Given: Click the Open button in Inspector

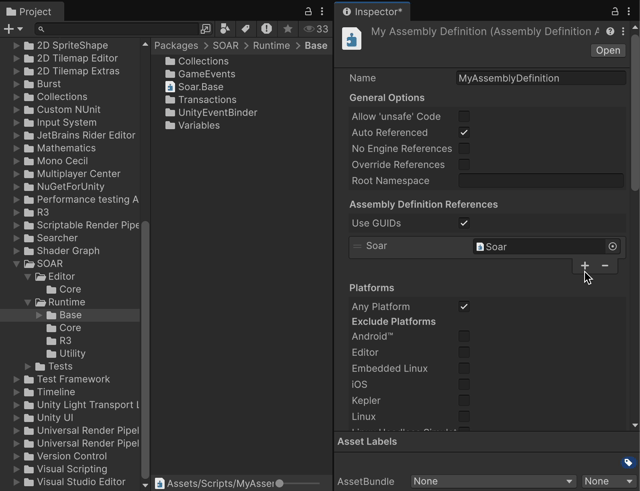Looking at the screenshot, I should [607, 51].
